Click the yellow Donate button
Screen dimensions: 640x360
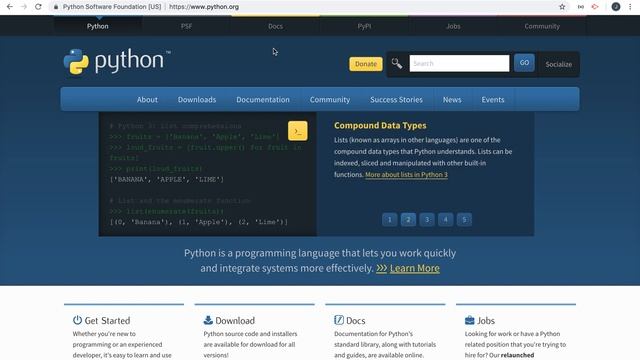(x=366, y=64)
